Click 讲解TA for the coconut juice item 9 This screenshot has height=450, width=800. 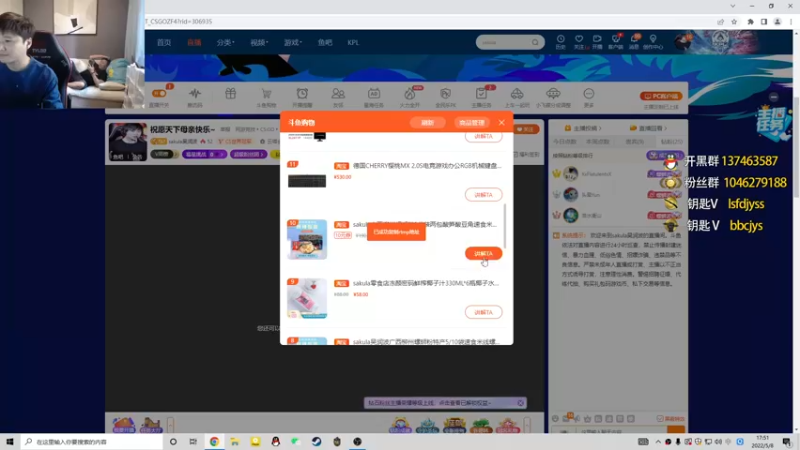pyautogui.click(x=483, y=312)
